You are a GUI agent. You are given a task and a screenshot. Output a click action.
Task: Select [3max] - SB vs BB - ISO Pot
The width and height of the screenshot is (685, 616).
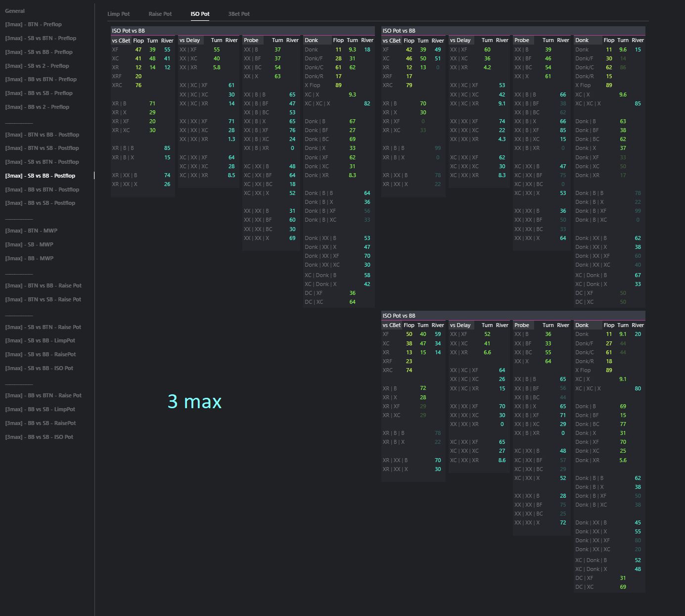pyautogui.click(x=39, y=368)
